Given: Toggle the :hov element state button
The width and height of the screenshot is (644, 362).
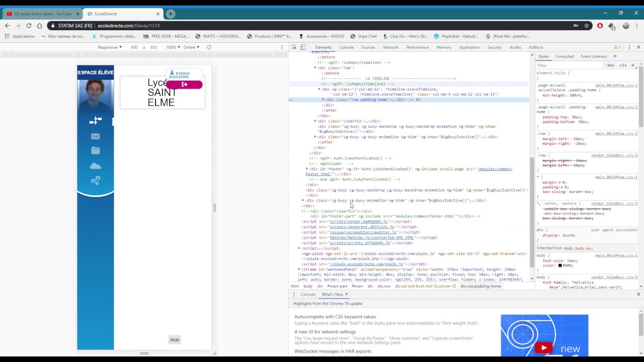Looking at the screenshot, I should coord(610,65).
